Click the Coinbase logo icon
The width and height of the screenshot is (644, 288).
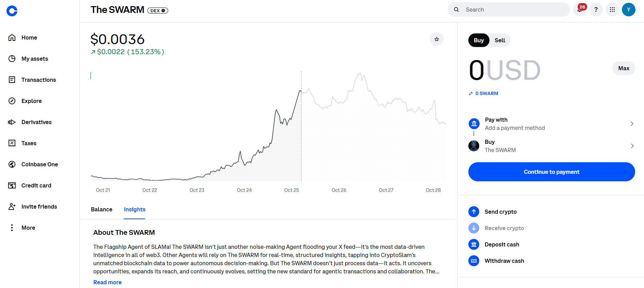tap(12, 11)
